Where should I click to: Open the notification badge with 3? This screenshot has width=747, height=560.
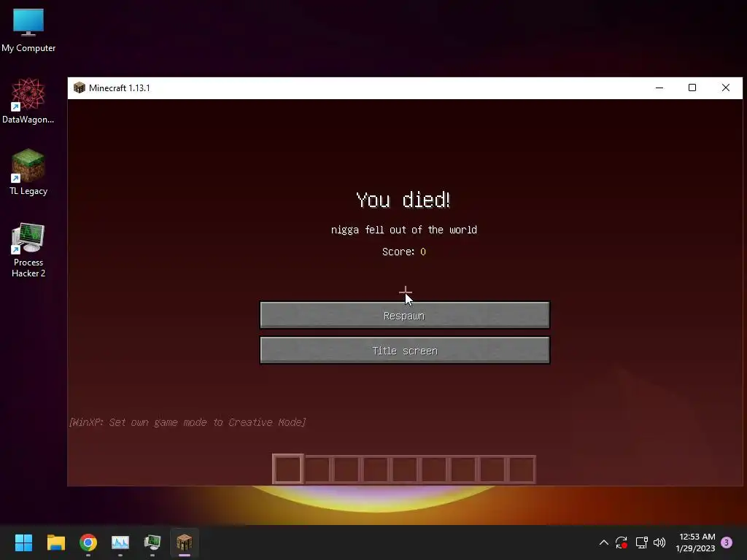pos(727,542)
